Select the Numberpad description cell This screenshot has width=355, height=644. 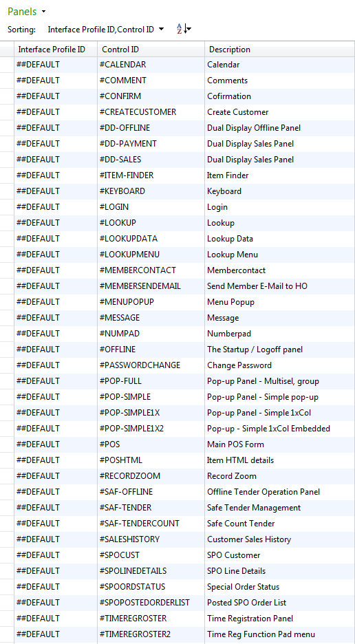[x=280, y=334]
